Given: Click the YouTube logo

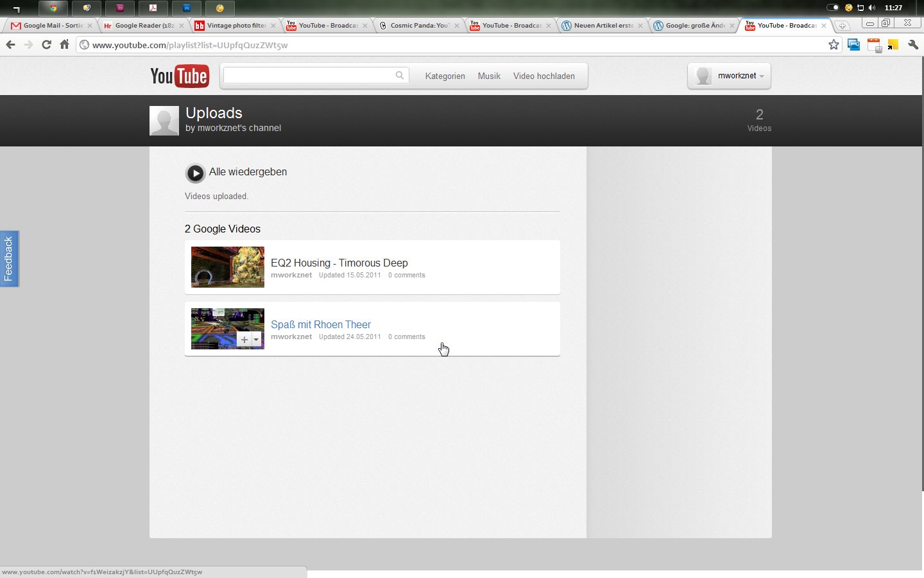Looking at the screenshot, I should pos(180,76).
